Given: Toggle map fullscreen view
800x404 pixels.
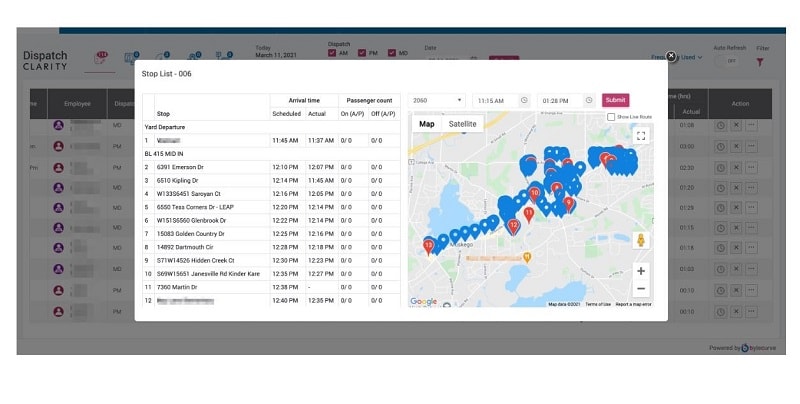Looking at the screenshot, I should [641, 136].
